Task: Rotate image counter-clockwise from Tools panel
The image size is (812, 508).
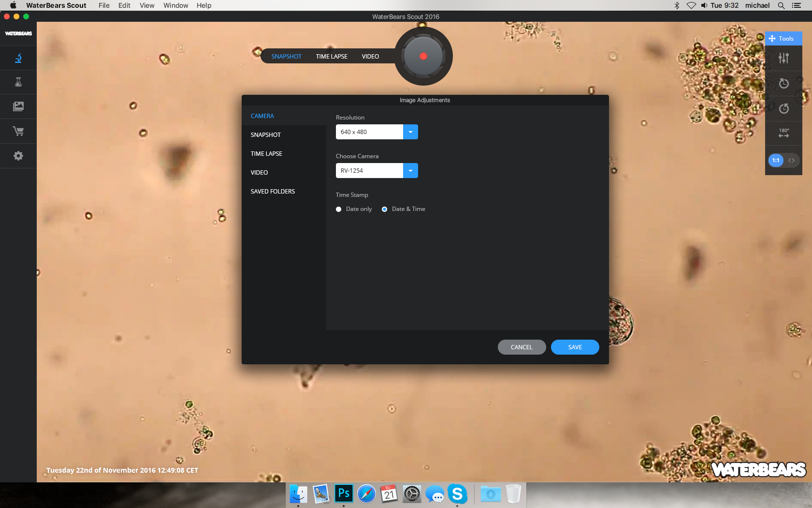Action: 783,108
